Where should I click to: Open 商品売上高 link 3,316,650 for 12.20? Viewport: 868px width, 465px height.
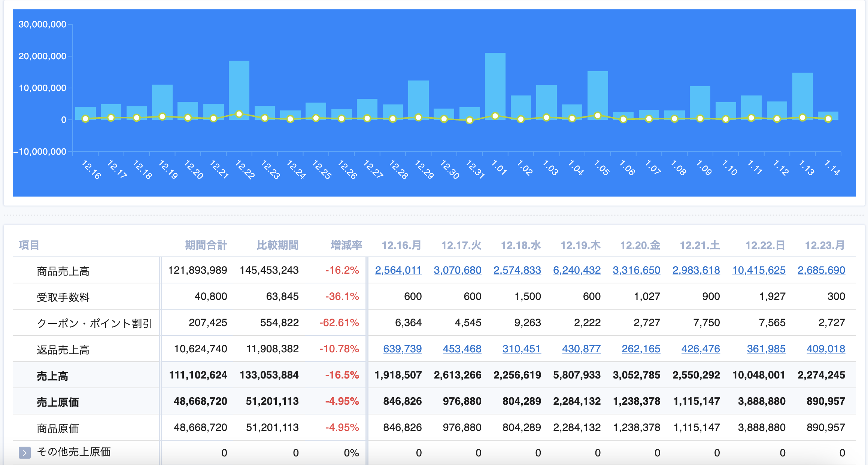pyautogui.click(x=637, y=270)
